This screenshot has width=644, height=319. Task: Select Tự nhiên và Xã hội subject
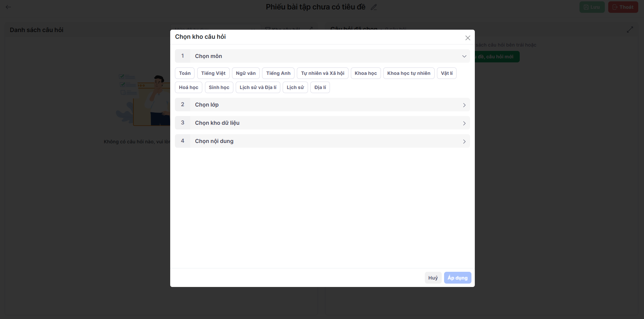pos(323,73)
